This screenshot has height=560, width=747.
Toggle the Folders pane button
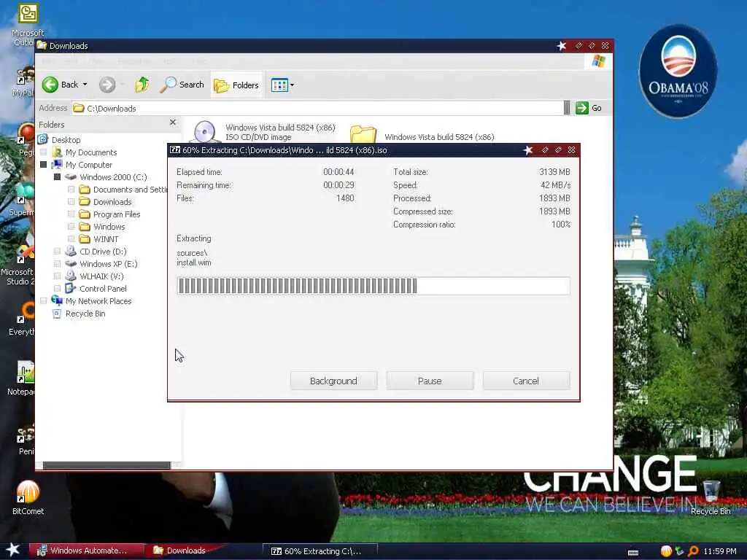237,85
